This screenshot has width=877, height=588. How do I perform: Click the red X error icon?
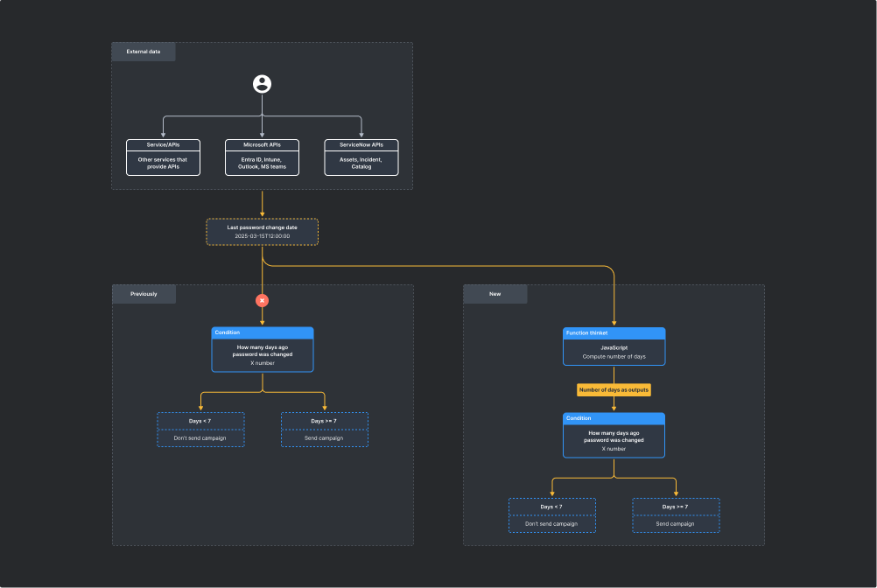(262, 300)
